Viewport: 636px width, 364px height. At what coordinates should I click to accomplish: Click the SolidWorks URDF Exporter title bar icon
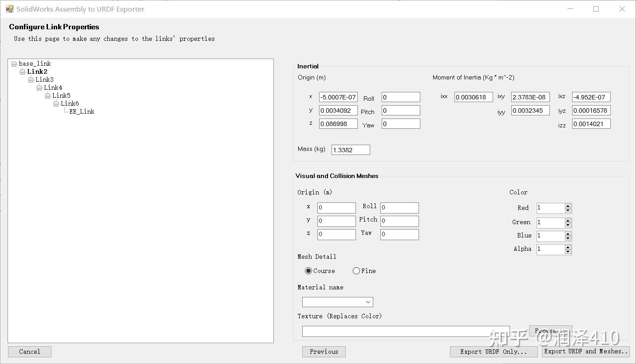[x=9, y=9]
